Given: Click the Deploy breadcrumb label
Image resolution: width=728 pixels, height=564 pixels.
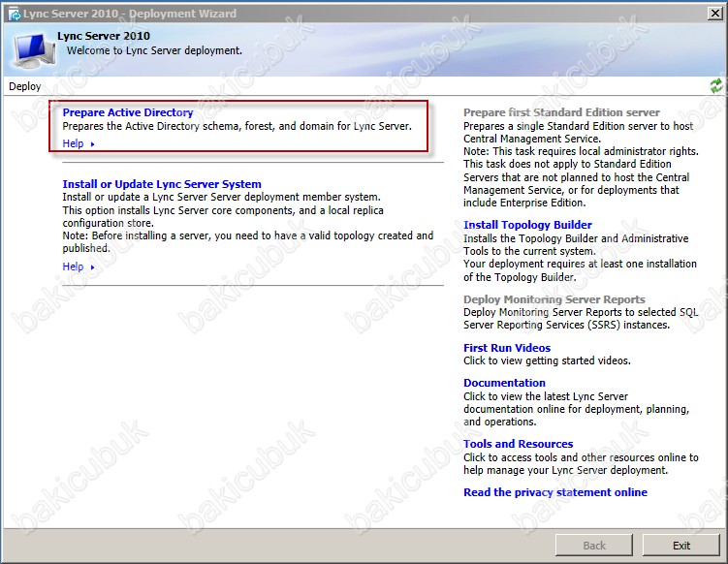Looking at the screenshot, I should [x=24, y=86].
